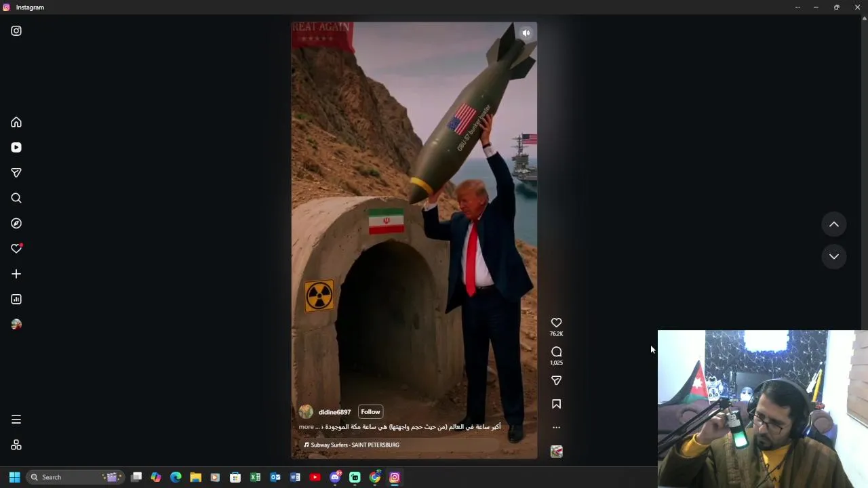
Task: Open Instagram logo home link in sidebar
Action: click(x=16, y=30)
